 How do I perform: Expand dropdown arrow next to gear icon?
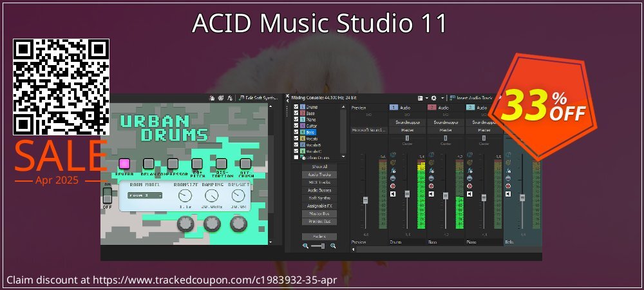(x=442, y=98)
